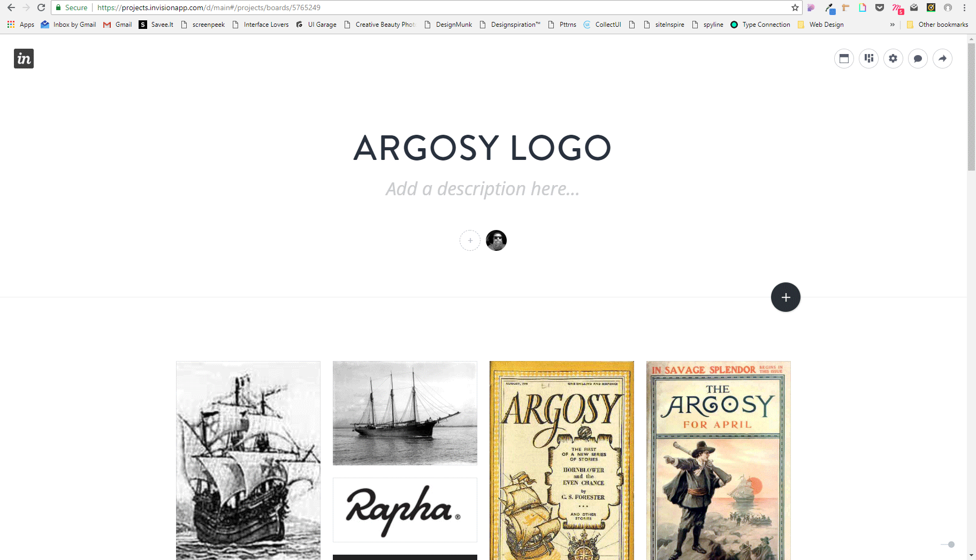Open the Rapha logo image

[x=405, y=510]
